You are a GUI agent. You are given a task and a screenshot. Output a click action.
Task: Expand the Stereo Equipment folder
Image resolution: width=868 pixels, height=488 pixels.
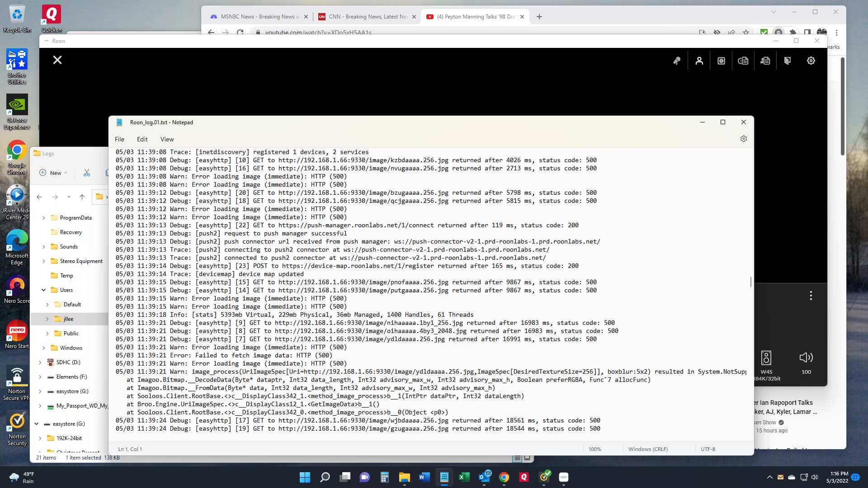click(43, 261)
